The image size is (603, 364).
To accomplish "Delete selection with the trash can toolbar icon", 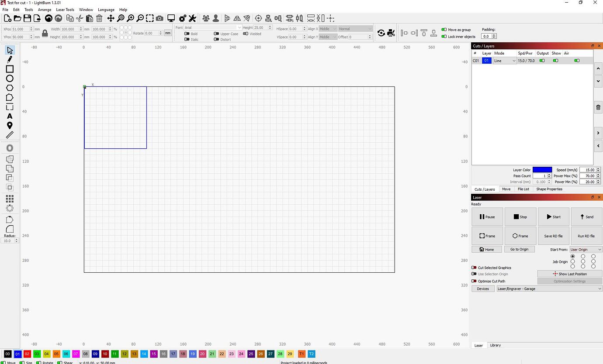I will pos(99,18).
